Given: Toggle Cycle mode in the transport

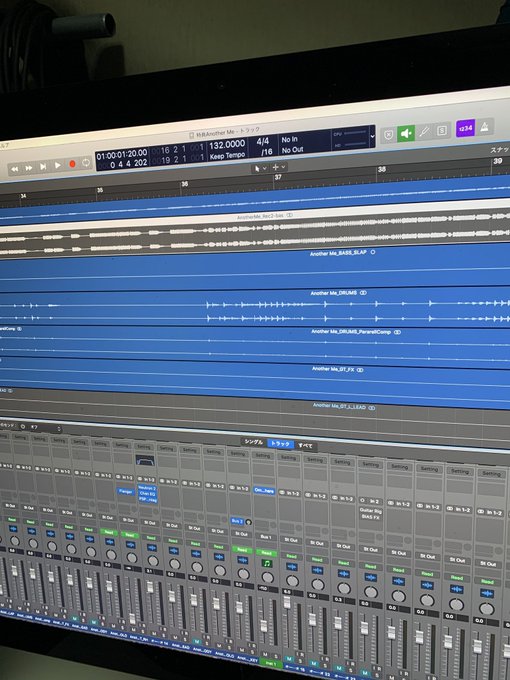Looking at the screenshot, I should point(86,163).
